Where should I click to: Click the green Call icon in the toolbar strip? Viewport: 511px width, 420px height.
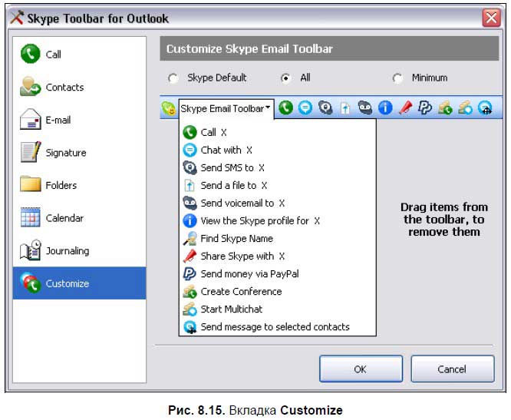pos(285,109)
